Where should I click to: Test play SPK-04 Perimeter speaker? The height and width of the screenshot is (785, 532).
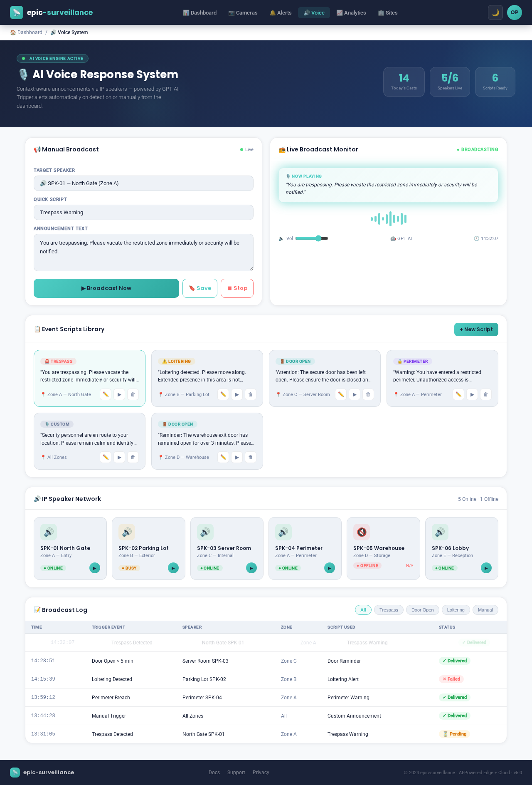click(330, 568)
